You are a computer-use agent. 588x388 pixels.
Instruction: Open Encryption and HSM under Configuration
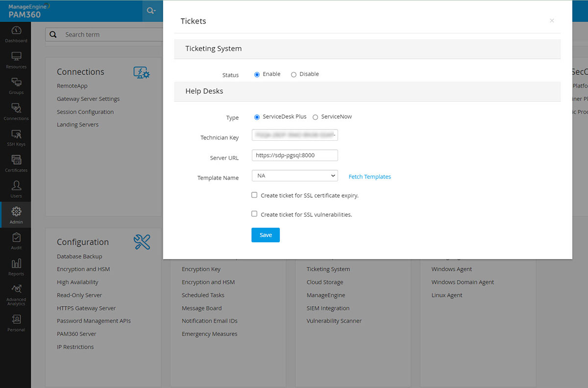click(x=83, y=269)
